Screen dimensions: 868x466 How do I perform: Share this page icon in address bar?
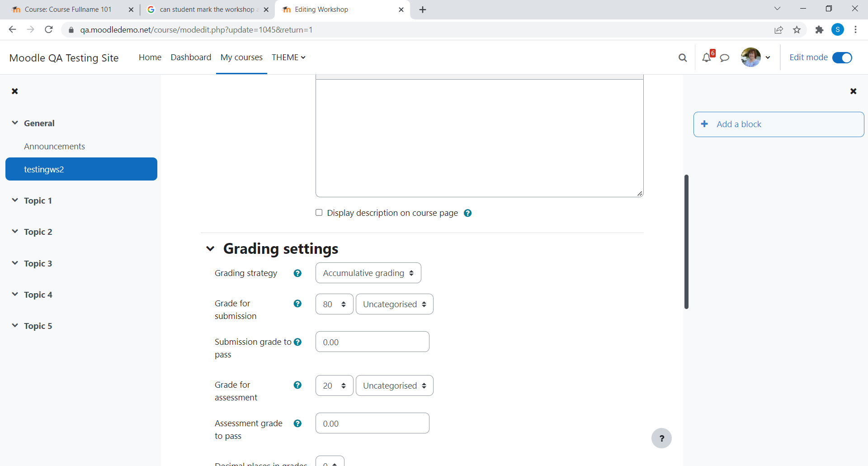778,30
